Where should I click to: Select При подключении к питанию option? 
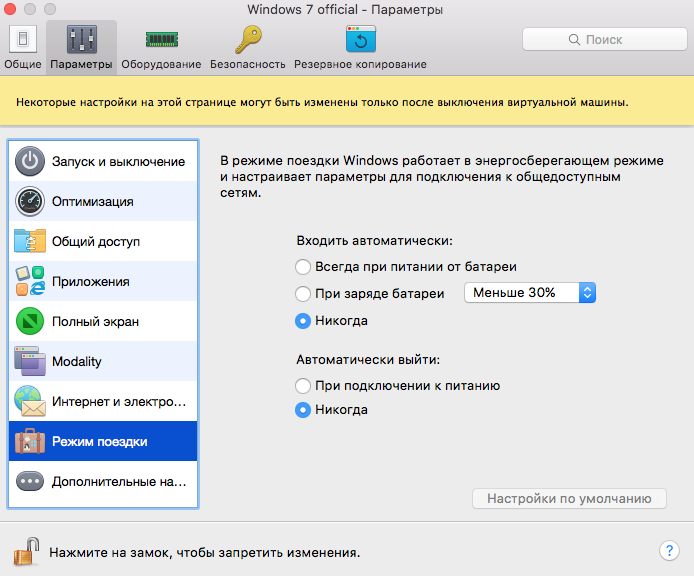tap(303, 385)
